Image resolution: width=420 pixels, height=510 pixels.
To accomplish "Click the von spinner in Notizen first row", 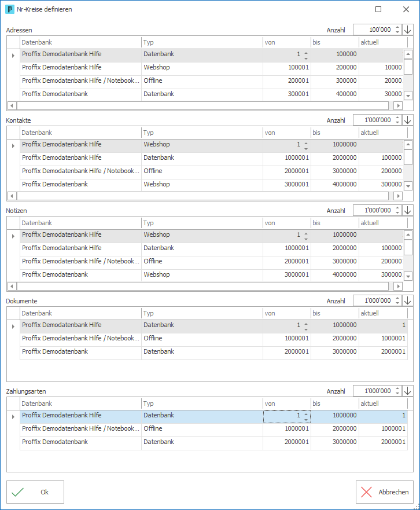I will click(306, 236).
